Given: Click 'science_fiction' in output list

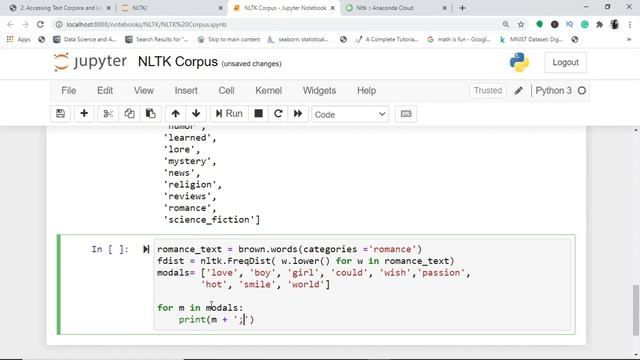Looking at the screenshot, I should pos(209,220).
